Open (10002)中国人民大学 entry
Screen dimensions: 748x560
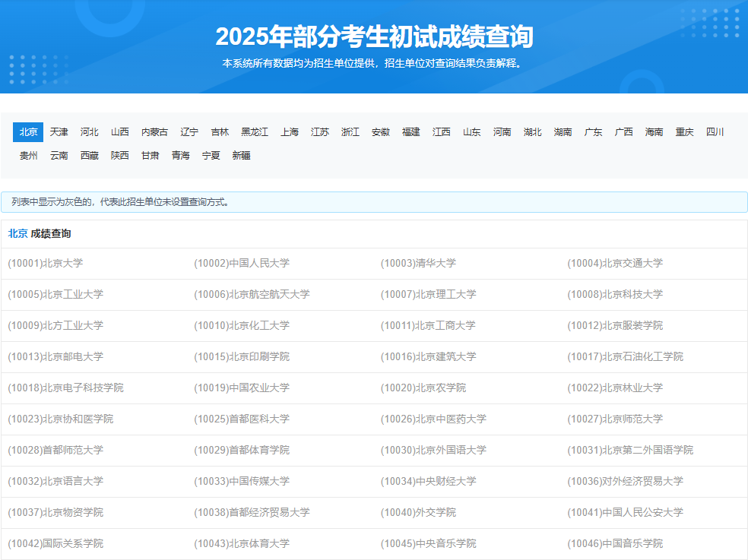pyautogui.click(x=242, y=264)
